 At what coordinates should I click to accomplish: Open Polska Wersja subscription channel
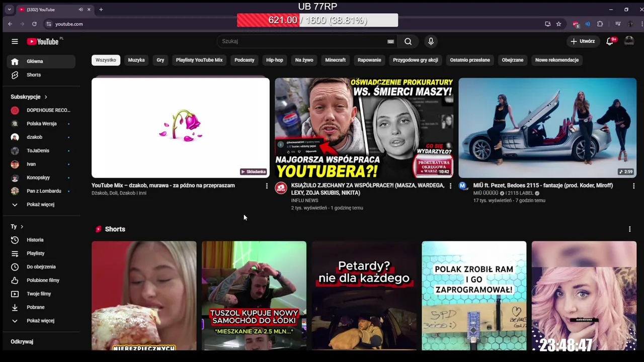[41, 124]
